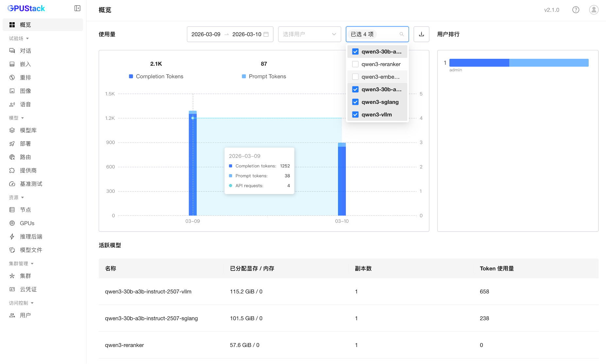This screenshot has width=606, height=364.
Task: Toggle the Completion Tokens legend swatch
Action: (x=131, y=76)
